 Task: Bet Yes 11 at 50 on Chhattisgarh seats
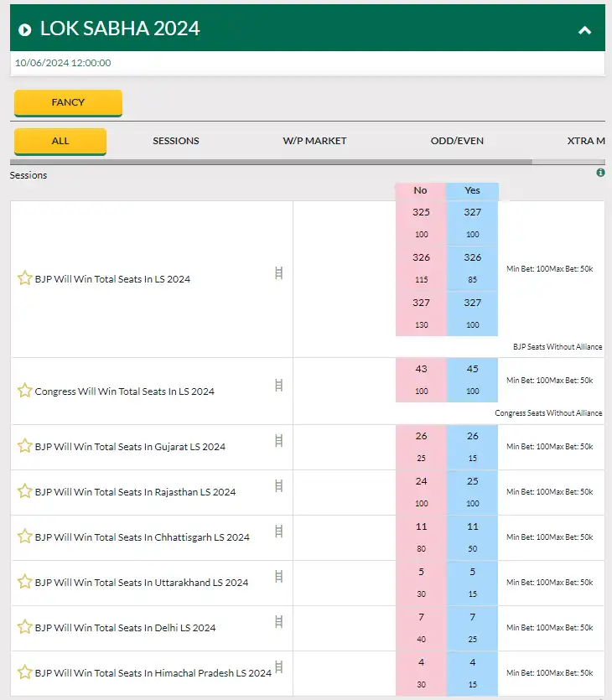[x=472, y=537]
